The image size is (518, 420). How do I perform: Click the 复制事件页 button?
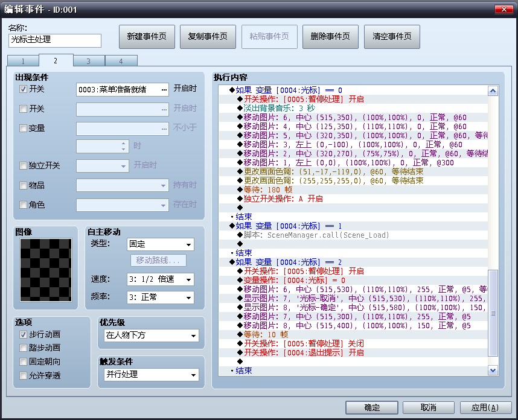tap(208, 37)
